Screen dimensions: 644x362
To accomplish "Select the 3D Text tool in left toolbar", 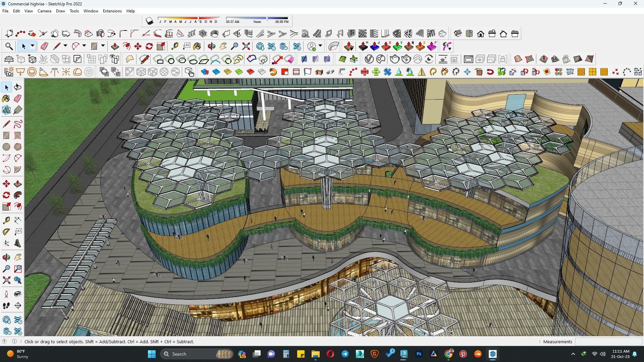I will pos(18,243).
